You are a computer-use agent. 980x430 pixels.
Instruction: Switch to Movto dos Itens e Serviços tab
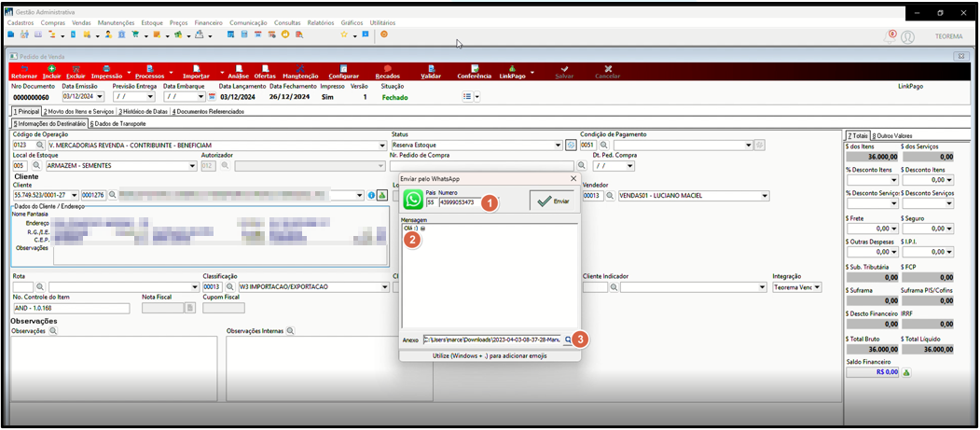pyautogui.click(x=78, y=111)
